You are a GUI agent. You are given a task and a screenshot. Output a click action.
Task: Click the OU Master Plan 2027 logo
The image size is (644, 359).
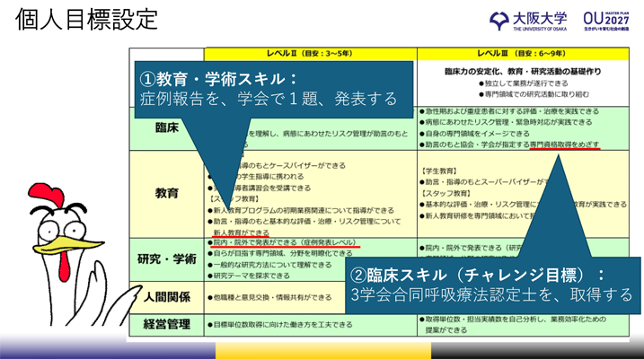(606, 19)
